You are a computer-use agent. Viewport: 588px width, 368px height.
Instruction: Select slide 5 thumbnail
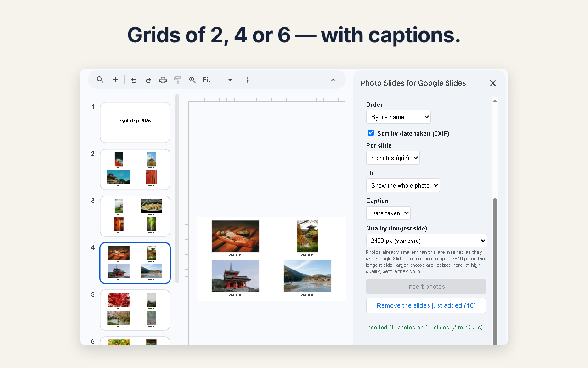135,310
